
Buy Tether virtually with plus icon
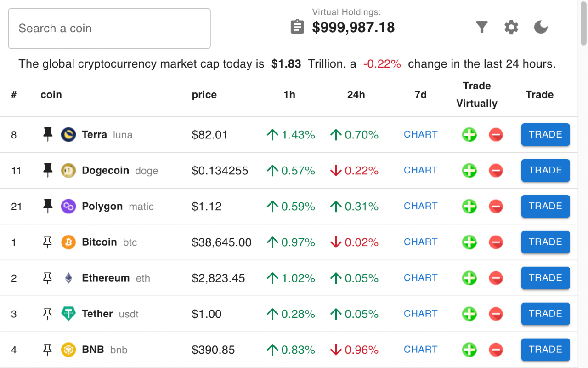click(x=469, y=314)
